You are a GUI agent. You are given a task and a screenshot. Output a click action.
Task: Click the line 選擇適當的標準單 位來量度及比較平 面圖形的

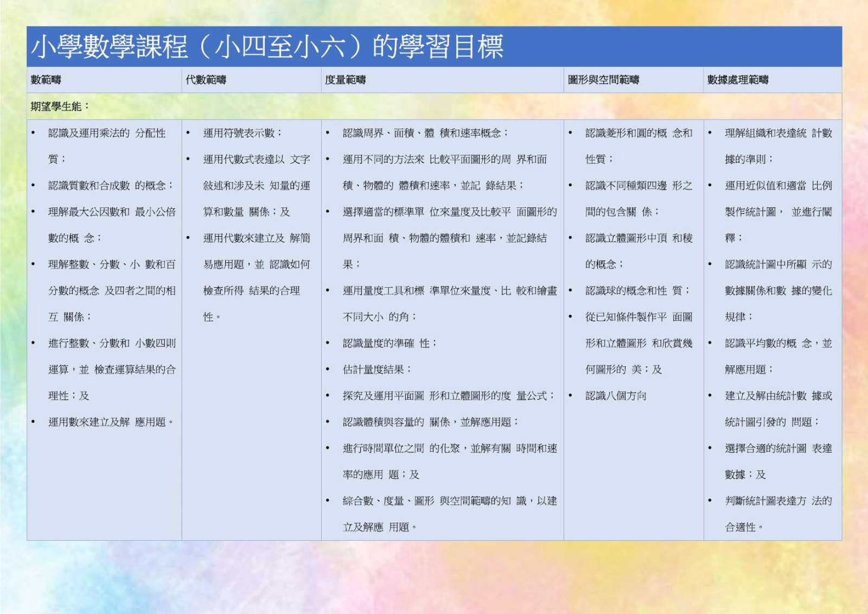[450, 212]
